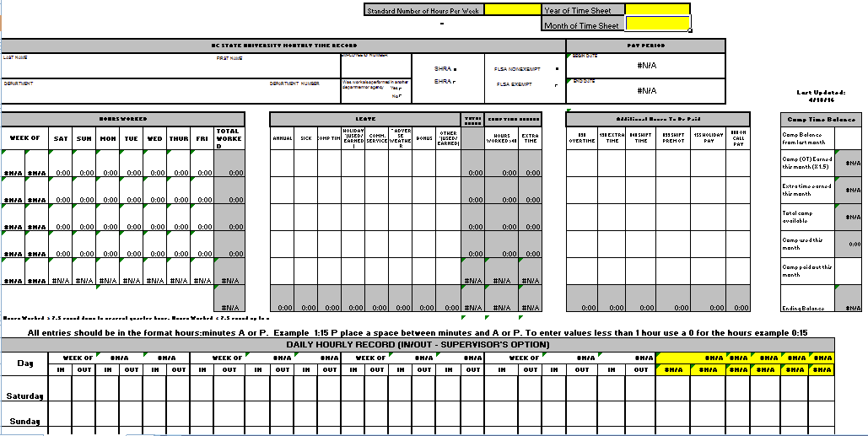The image size is (868, 436).
Task: Select the Begin Date #N/A cell
Action: pos(646,65)
